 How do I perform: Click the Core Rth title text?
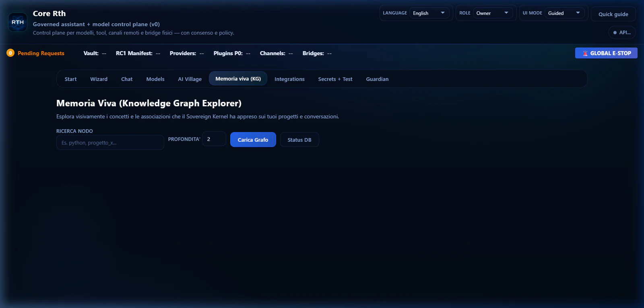[49, 13]
